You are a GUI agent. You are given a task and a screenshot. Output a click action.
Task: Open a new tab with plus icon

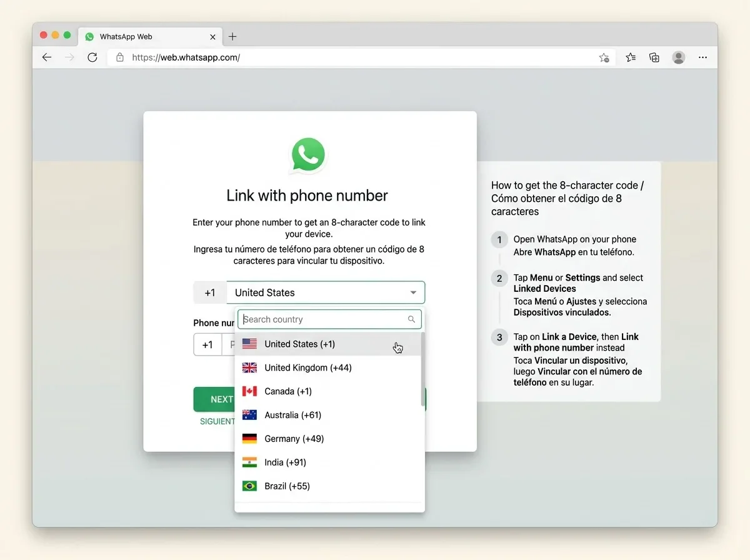(x=232, y=36)
